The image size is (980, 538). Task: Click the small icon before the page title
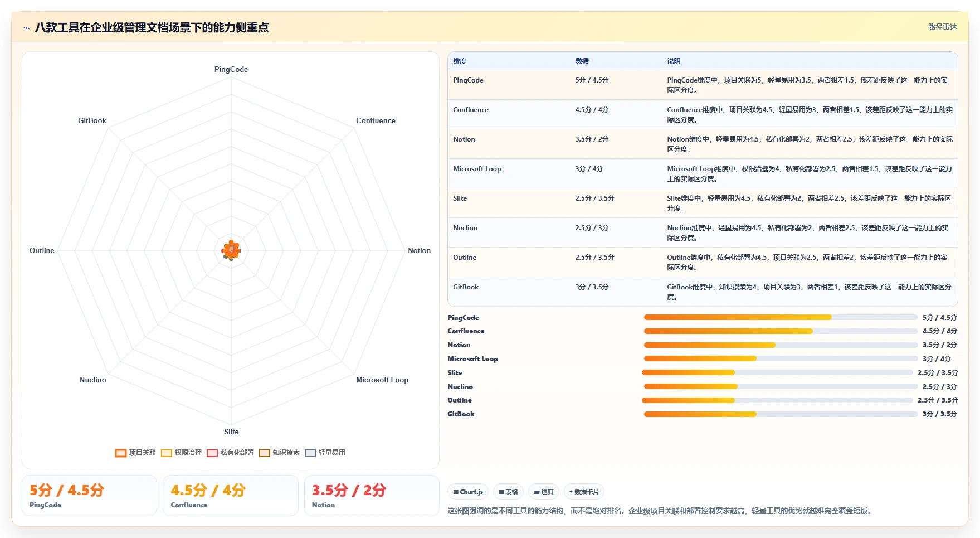tap(26, 28)
